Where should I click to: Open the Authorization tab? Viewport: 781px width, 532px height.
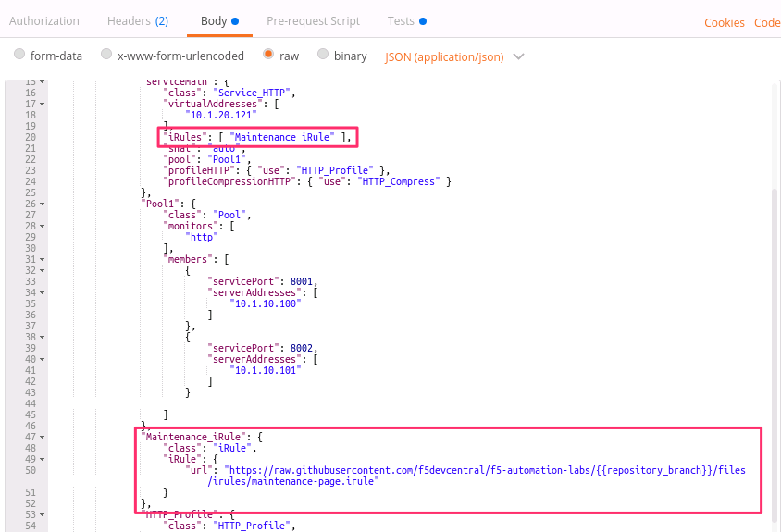pos(43,21)
